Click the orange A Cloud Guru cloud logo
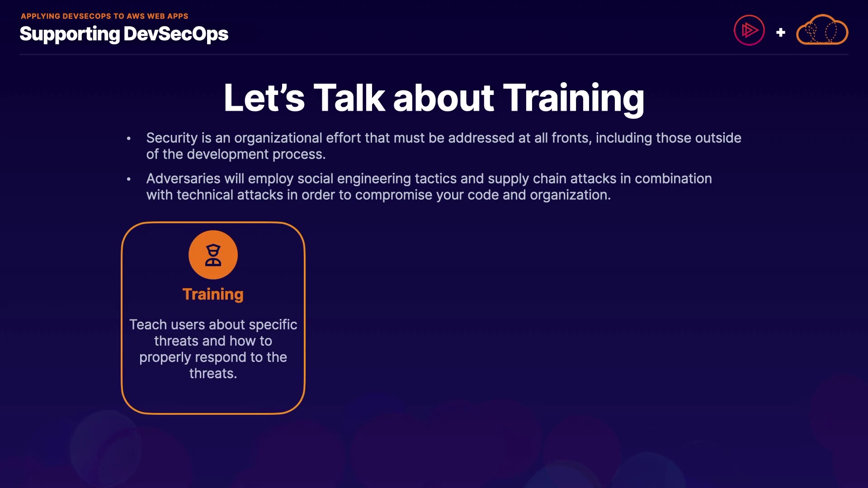Viewport: 868px width, 488px height. coord(822,30)
